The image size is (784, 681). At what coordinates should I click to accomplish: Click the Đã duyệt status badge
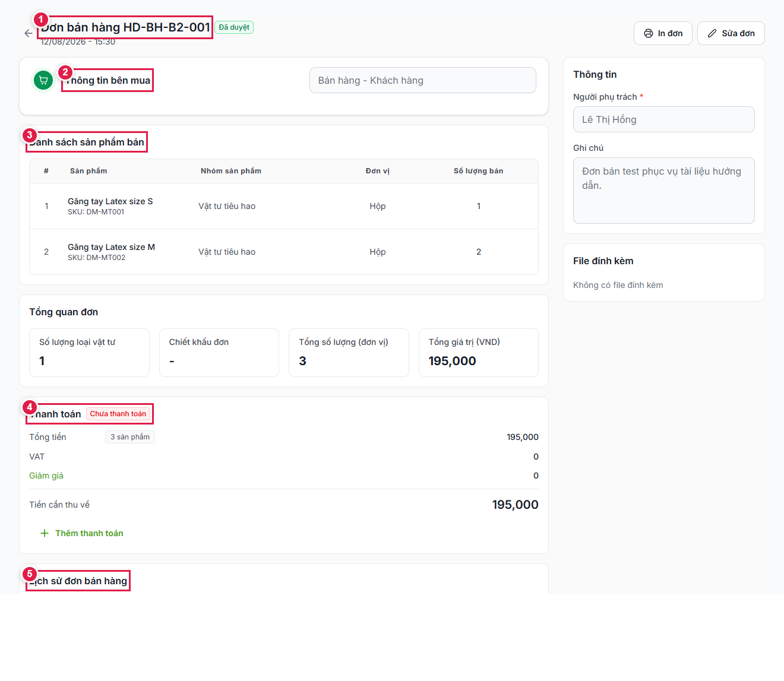[234, 27]
